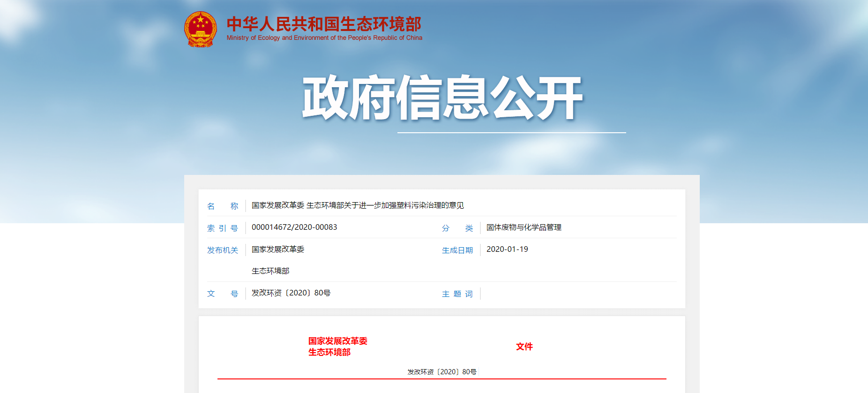Click the national emblem logo icon
868x393 pixels.
(201, 30)
